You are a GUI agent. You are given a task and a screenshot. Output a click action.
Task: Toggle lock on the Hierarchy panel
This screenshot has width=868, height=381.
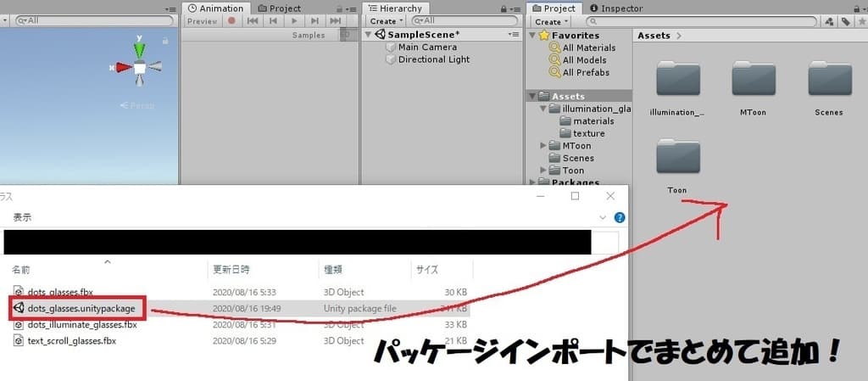point(504,8)
